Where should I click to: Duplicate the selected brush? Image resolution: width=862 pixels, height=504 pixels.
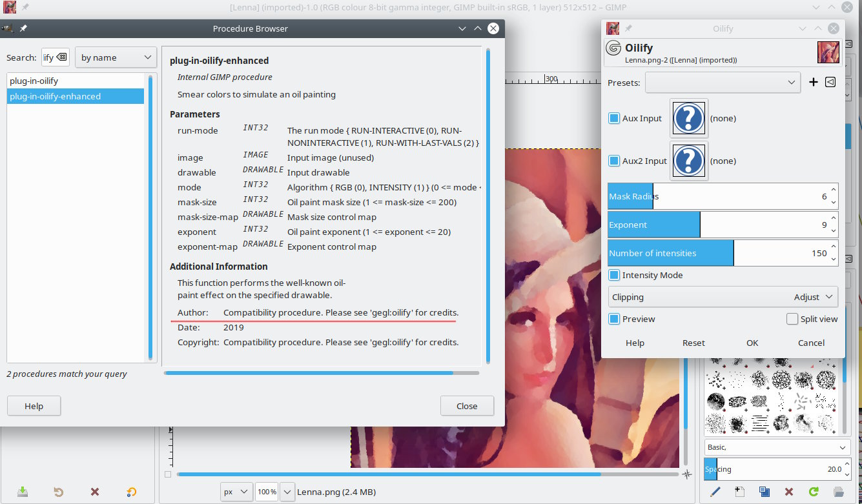click(765, 492)
